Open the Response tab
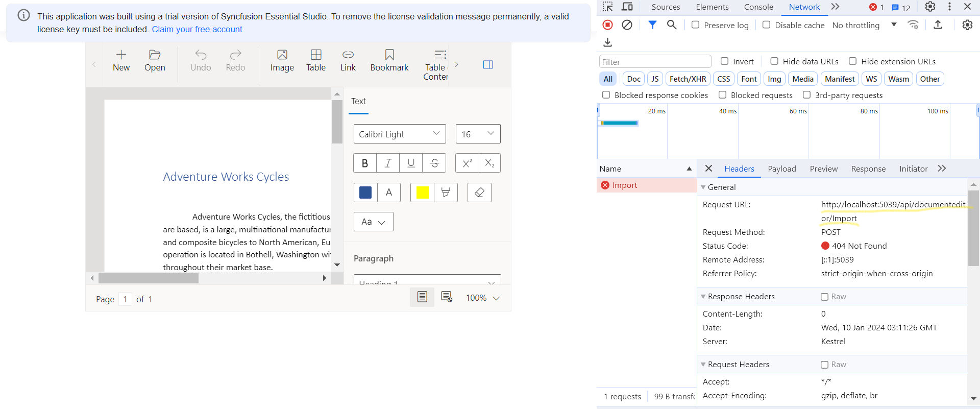Viewport: 980px width, 409px height. pos(868,169)
